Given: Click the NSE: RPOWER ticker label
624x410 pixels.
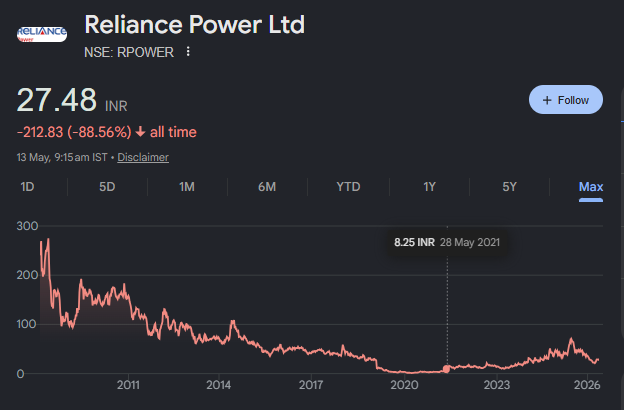Looking at the screenshot, I should click(129, 52).
